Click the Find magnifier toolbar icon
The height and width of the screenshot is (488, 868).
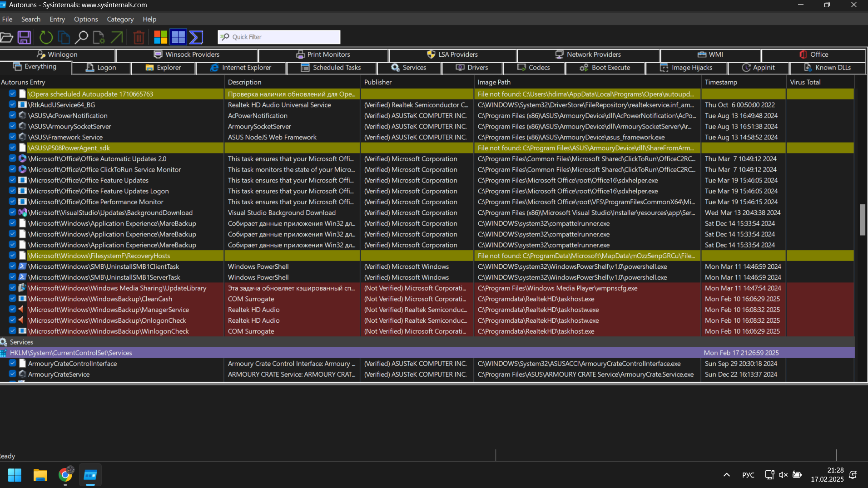tap(81, 37)
